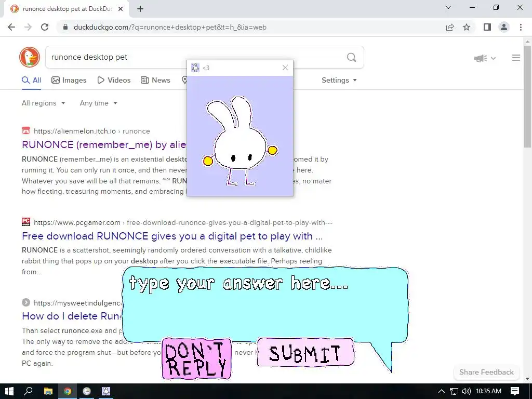532x399 pixels.
Task: Open the Settings dropdown
Action: (x=339, y=81)
